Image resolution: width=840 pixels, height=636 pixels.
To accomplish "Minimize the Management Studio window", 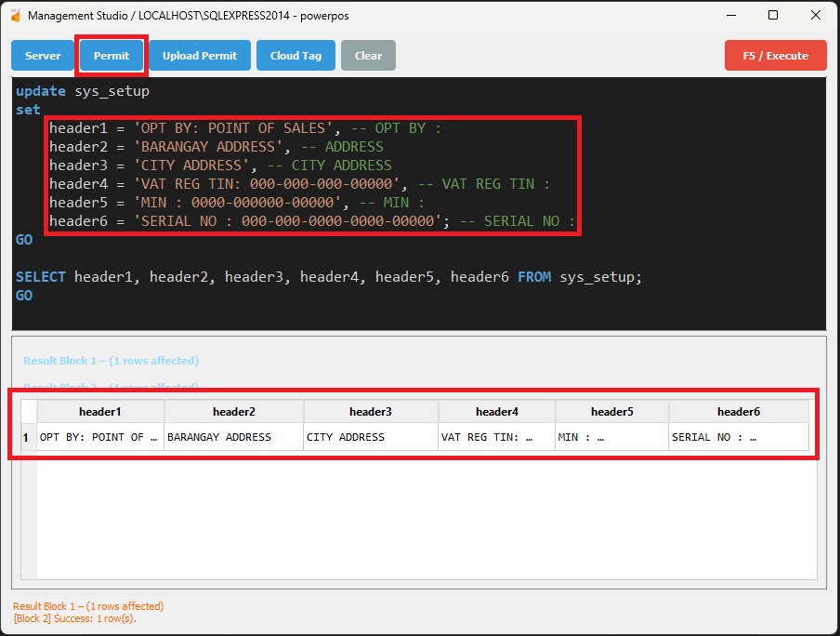I will pyautogui.click(x=729, y=16).
